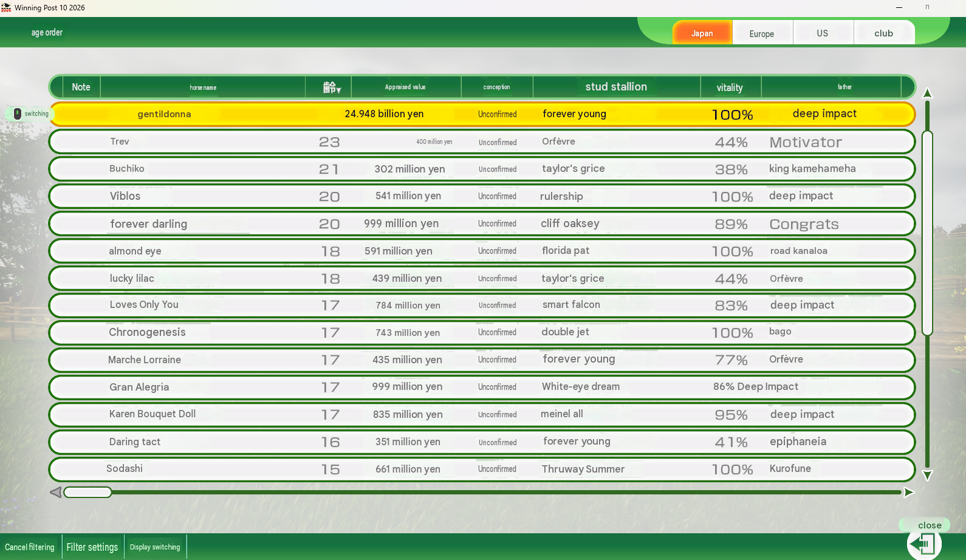Select the almond eye row
The image size is (966, 560).
tap(482, 251)
